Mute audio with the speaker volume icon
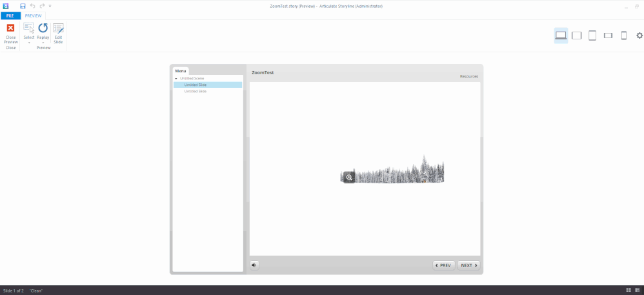The image size is (644, 295). (x=254, y=265)
